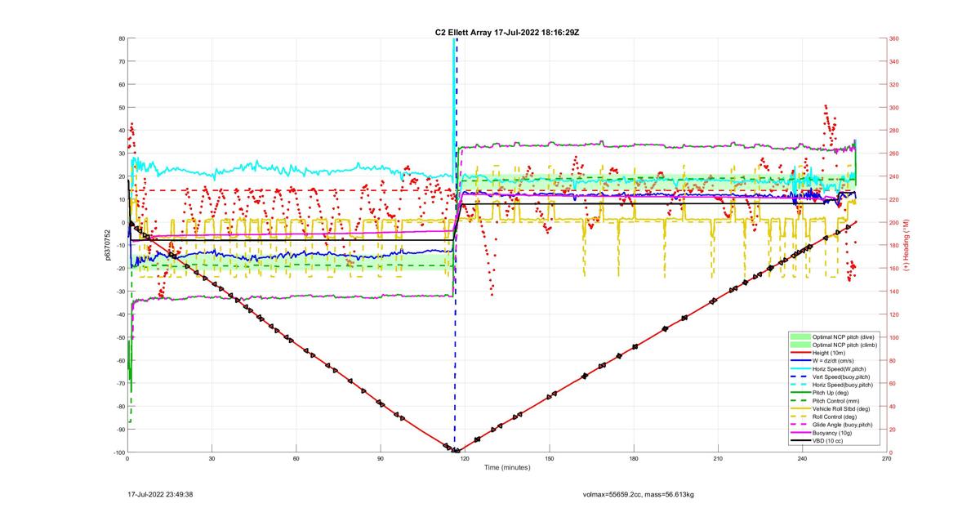
Task: Click right heading axis tick '100'
Action: point(895,337)
